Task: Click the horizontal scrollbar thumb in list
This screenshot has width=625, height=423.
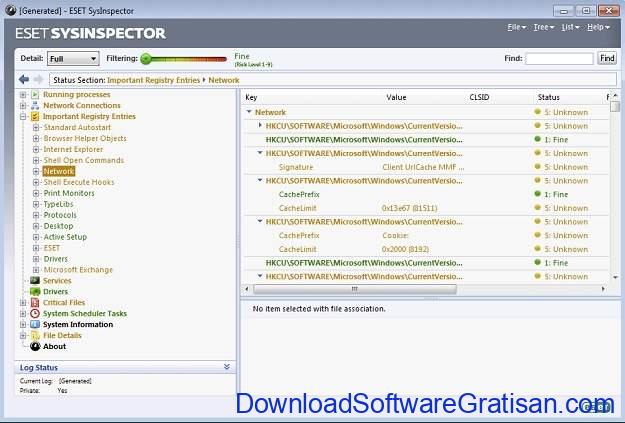Action: click(355, 289)
